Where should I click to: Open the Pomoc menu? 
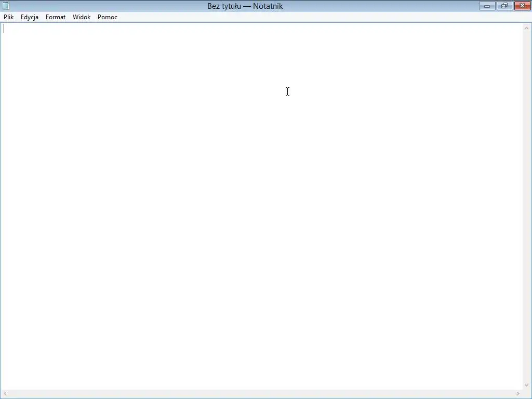coord(108,17)
